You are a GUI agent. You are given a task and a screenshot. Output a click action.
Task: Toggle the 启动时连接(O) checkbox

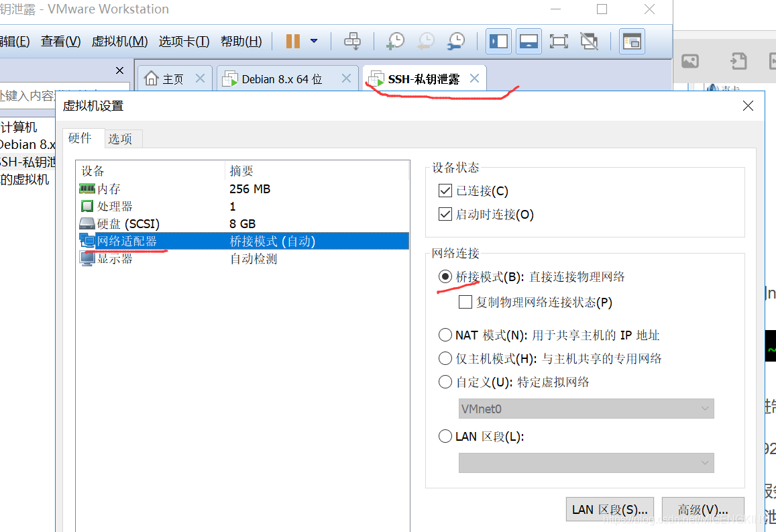point(445,214)
